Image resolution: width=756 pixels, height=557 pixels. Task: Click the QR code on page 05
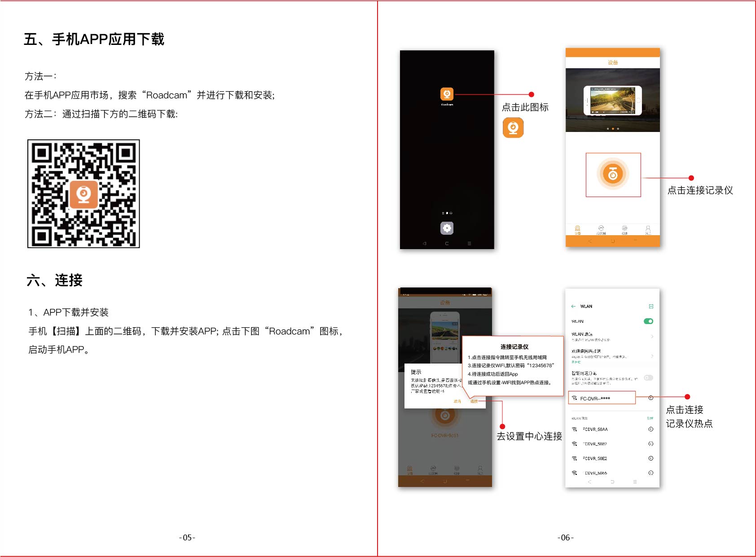(x=84, y=193)
